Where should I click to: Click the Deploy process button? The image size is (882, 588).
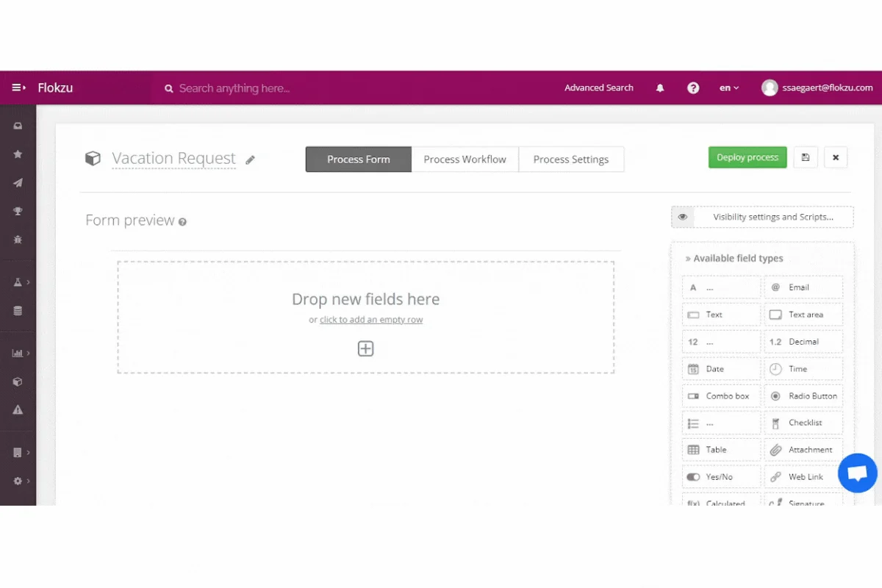pyautogui.click(x=747, y=157)
